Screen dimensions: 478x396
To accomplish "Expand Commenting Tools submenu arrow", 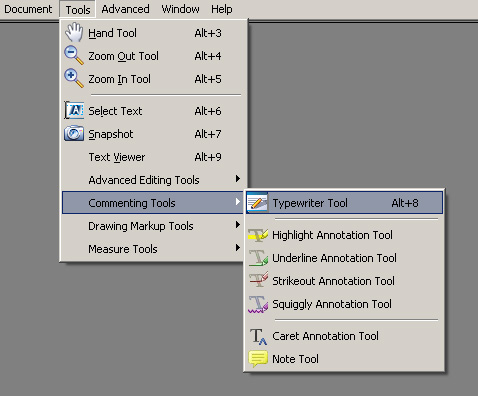I will [237, 202].
